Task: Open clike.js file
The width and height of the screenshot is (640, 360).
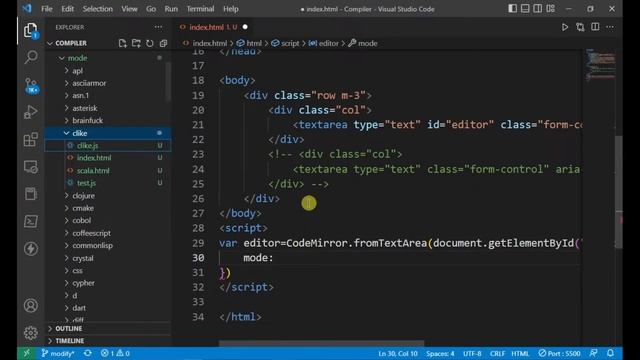Action: [108, 145]
